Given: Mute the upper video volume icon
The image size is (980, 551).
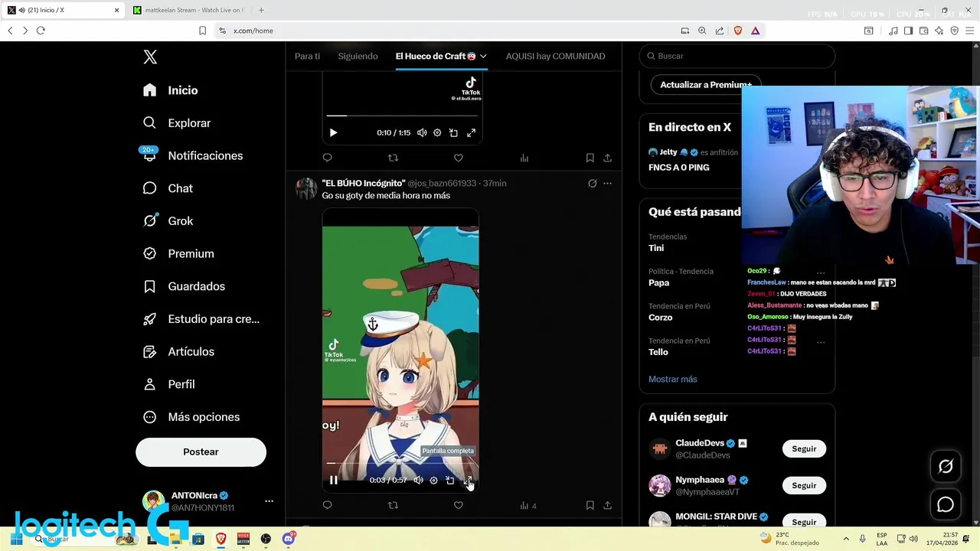Looking at the screenshot, I should 422,133.
